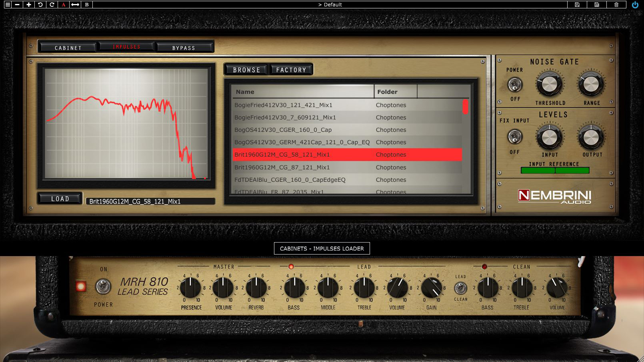Delete the preset using the trash icon
This screenshot has height=362, width=644.
click(x=616, y=4)
